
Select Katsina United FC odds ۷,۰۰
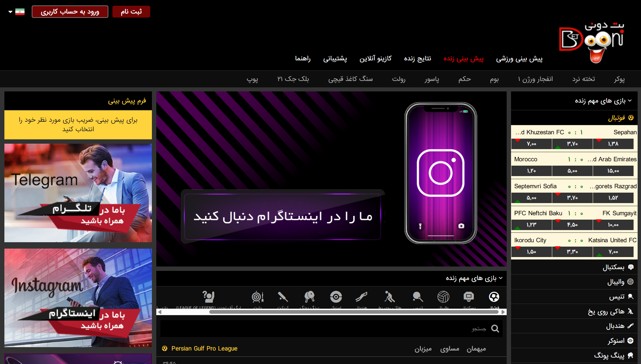point(613,252)
